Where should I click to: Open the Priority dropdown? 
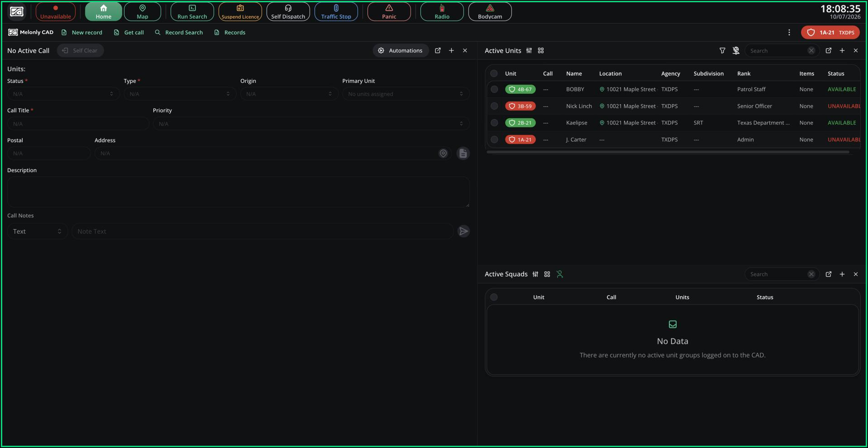coord(311,124)
